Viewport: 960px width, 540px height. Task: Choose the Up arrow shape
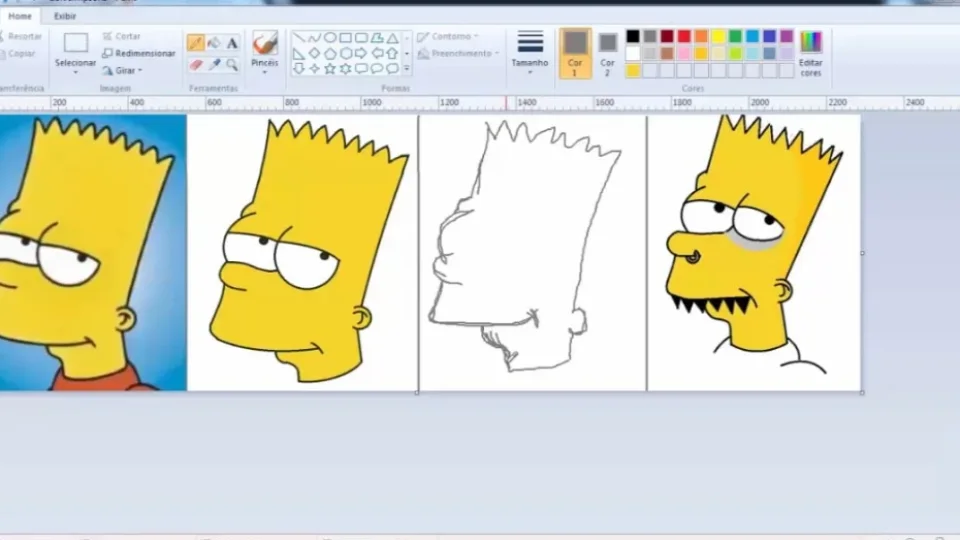[x=392, y=53]
